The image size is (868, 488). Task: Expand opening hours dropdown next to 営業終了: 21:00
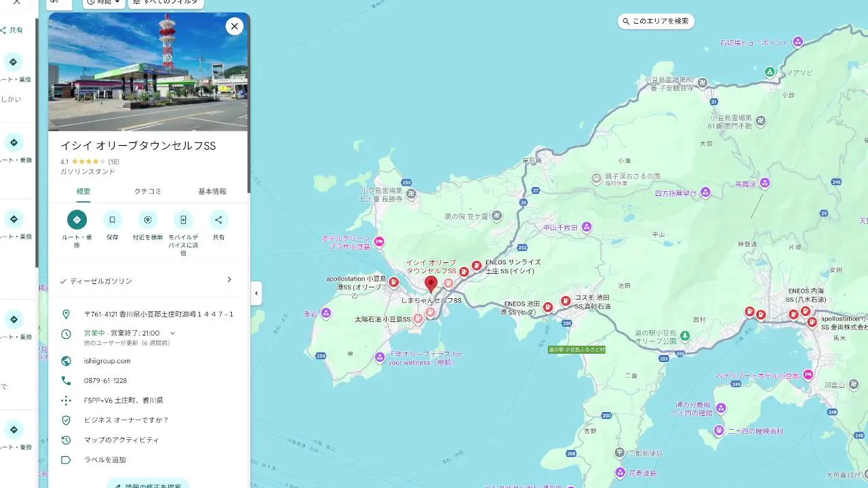[172, 333]
